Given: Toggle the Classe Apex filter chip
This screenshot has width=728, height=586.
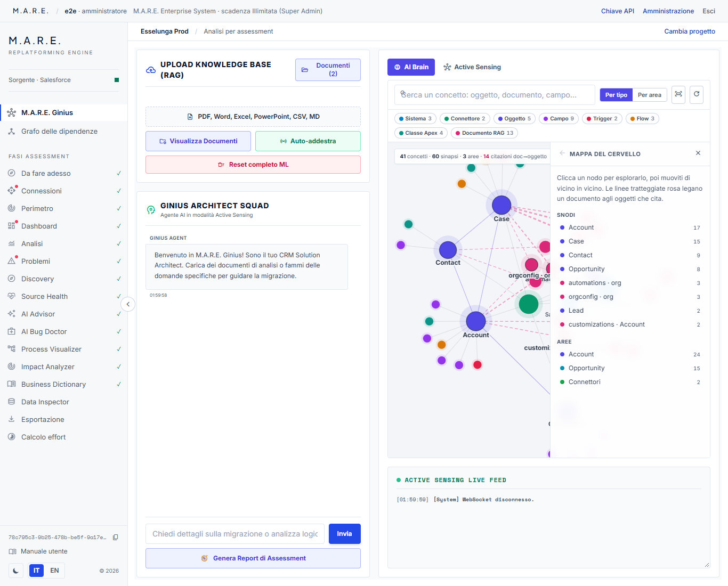Looking at the screenshot, I should 421,133.
